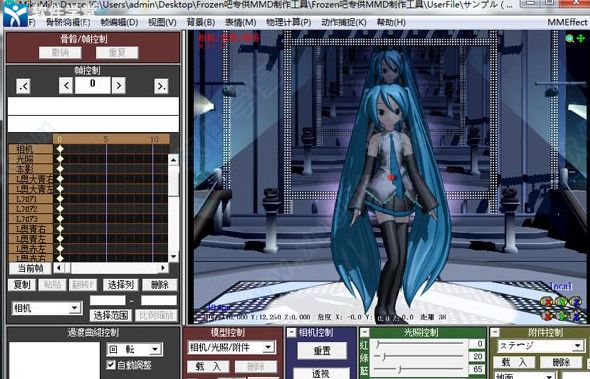The width and height of the screenshot is (590, 379).
Task: Open the 视图(V) menu
Action: [162, 22]
